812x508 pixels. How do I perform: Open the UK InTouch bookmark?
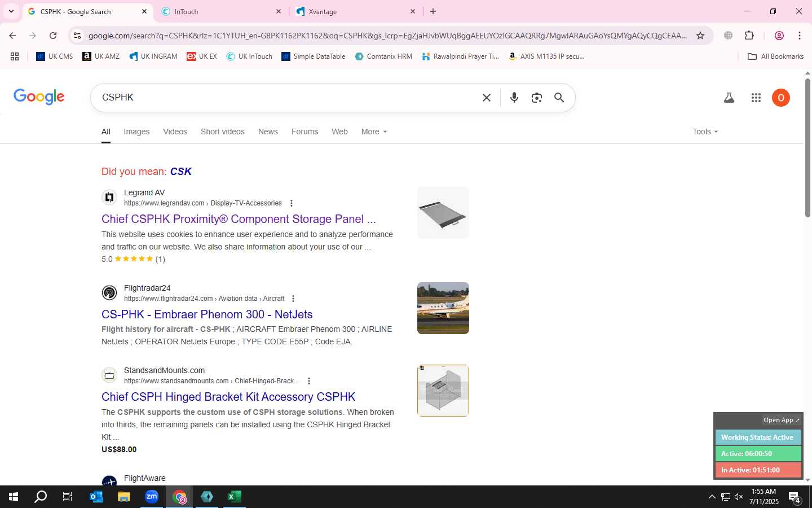[x=249, y=56]
